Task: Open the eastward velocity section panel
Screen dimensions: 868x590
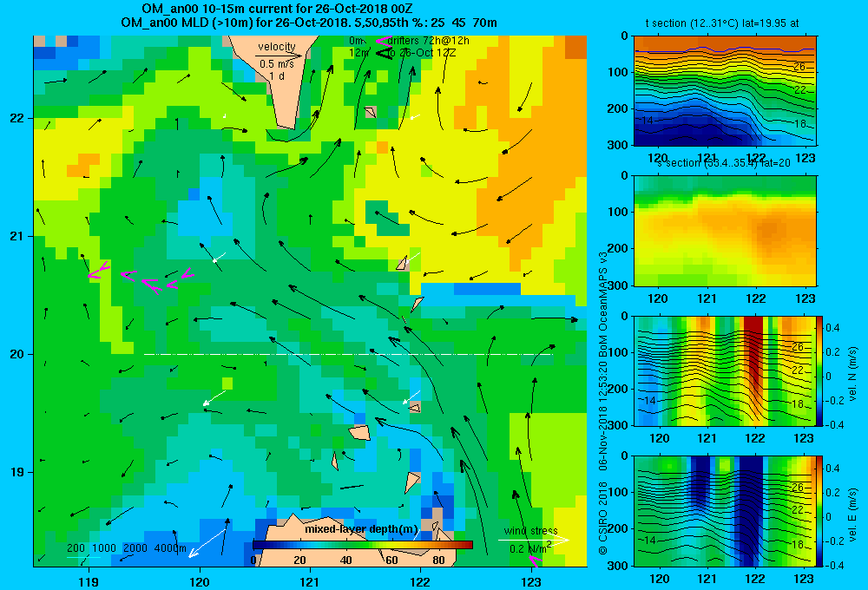Action: click(x=725, y=511)
